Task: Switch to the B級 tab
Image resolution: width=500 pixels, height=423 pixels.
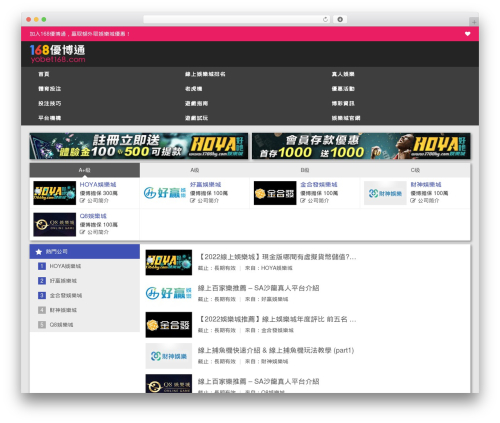Action: coord(305,170)
